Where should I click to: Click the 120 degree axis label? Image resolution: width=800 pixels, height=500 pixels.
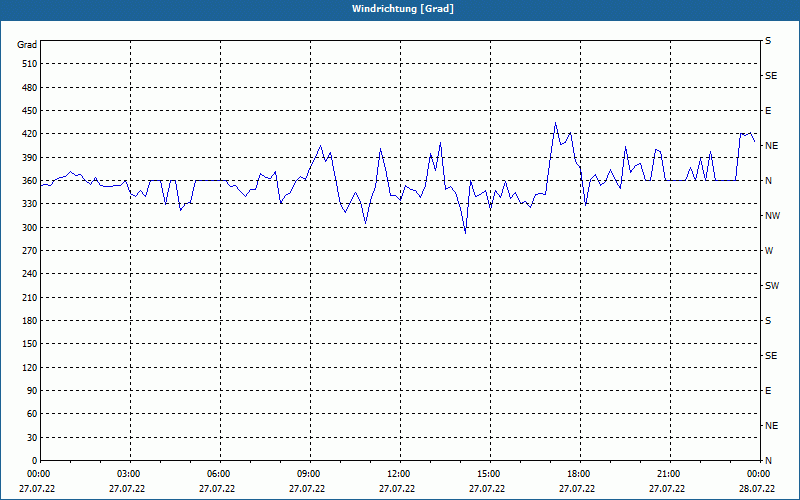tap(30, 367)
